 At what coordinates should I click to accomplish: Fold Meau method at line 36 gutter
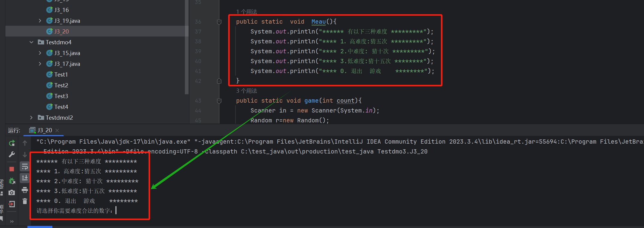click(219, 22)
